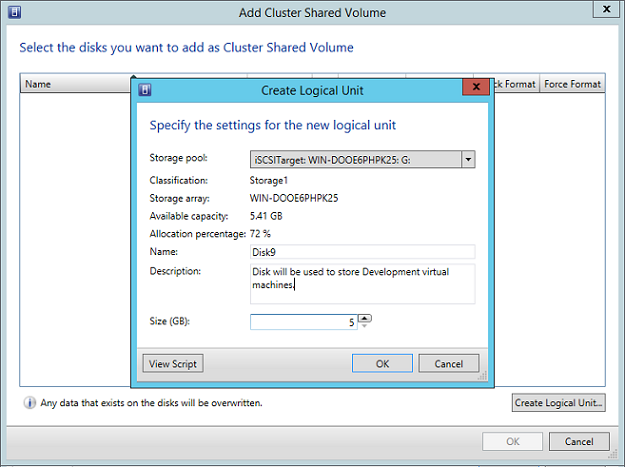This screenshot has height=467, width=625.
Task: Click the Storage1 classification value
Action: [x=269, y=181]
